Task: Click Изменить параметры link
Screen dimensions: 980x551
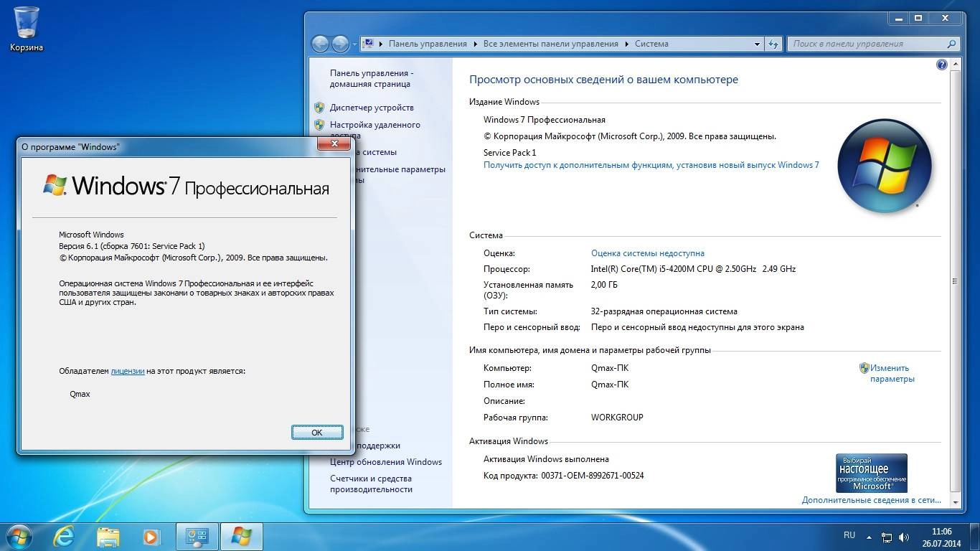Action: coord(892,373)
